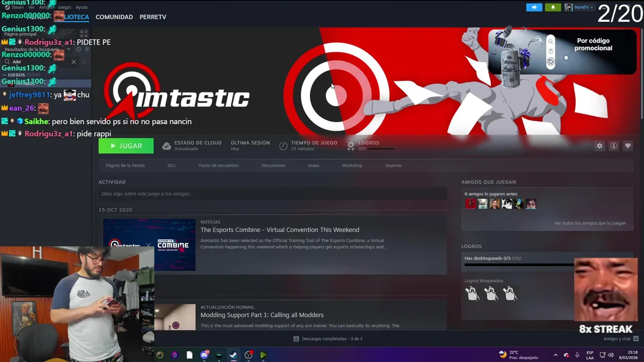Open Descargas completadas downloads status
Image resolution: width=644 pixels, height=362 pixels.
click(x=332, y=339)
